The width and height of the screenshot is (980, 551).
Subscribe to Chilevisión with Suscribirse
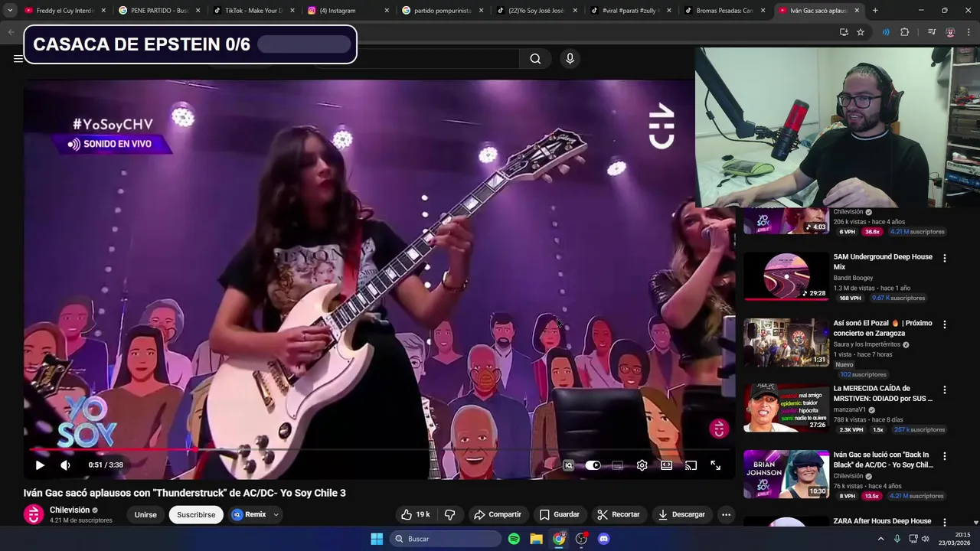pos(196,514)
